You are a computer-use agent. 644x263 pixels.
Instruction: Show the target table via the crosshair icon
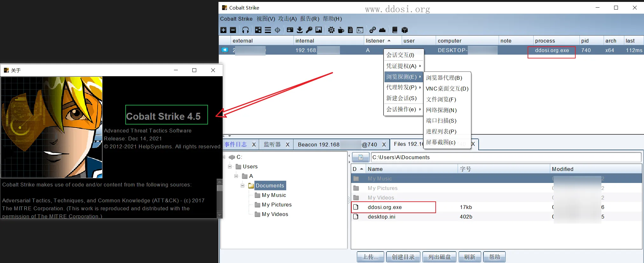click(x=277, y=30)
